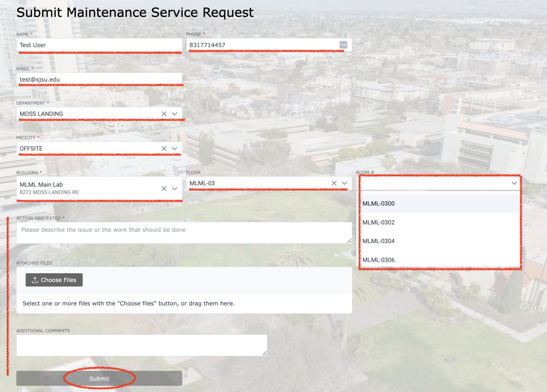547x392 pixels.
Task: Select room MLML-0306 option
Action: click(379, 260)
